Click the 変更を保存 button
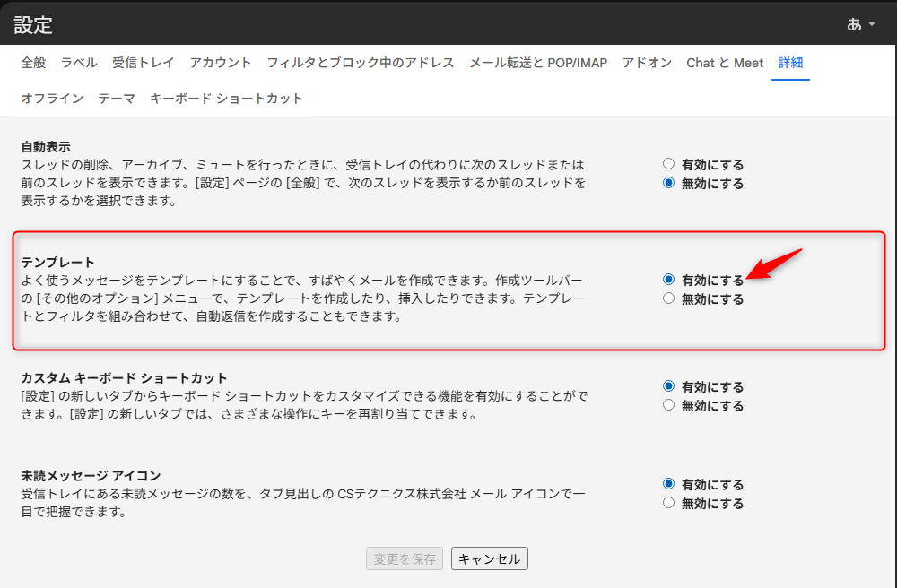This screenshot has width=897, height=588. [x=405, y=558]
